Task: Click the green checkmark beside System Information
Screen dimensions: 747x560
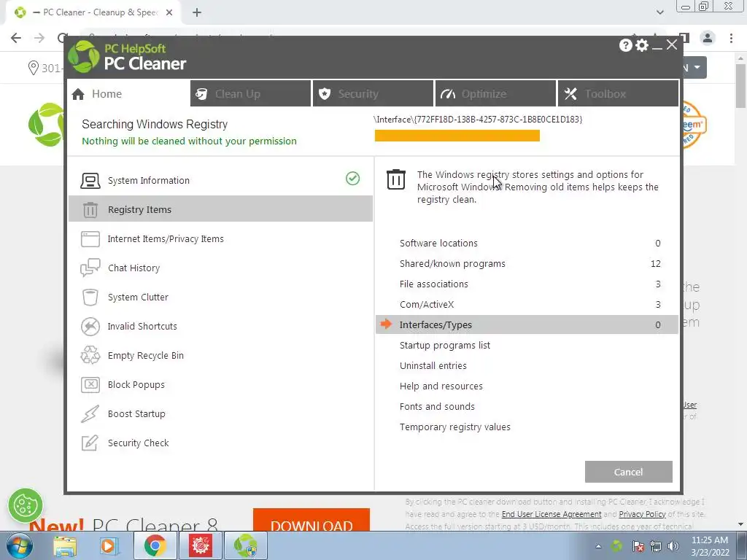Action: click(x=352, y=179)
